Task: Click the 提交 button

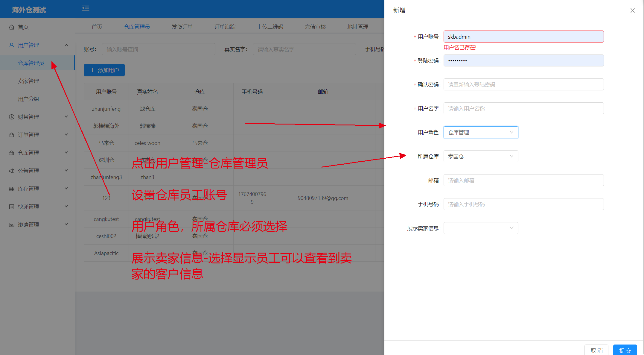Action: tap(625, 350)
